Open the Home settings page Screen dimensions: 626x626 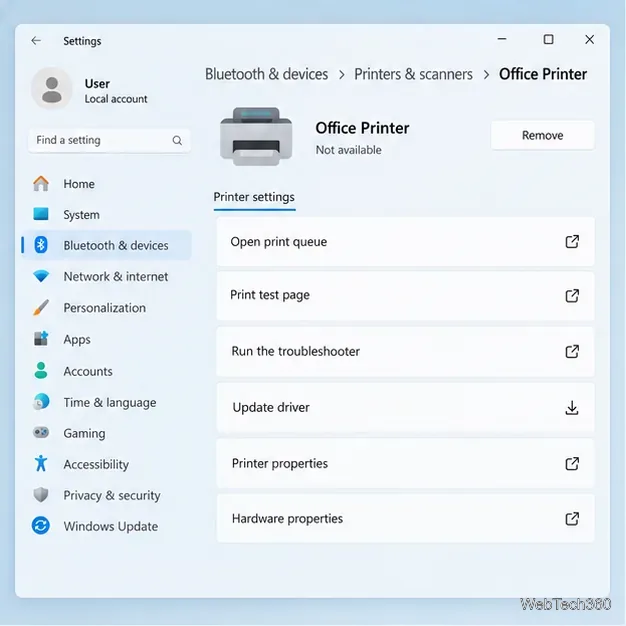(106, 184)
